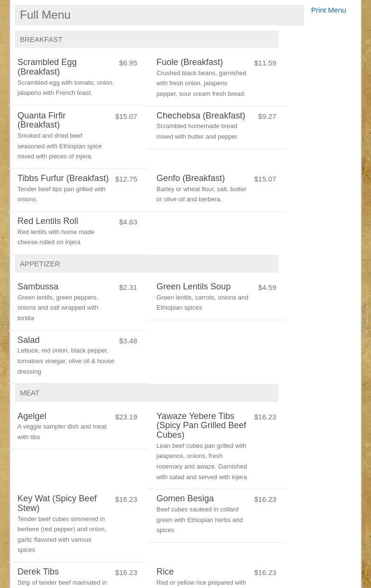Select Tibbs Furfur (Breakfast) item title

tap(63, 178)
